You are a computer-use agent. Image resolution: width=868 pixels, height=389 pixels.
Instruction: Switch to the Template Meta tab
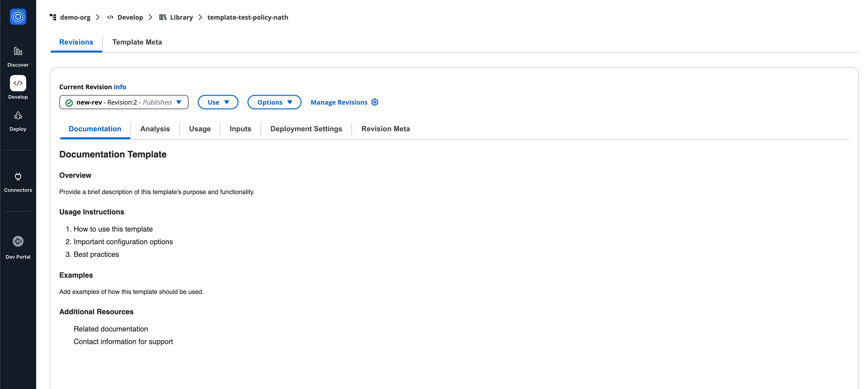(137, 42)
